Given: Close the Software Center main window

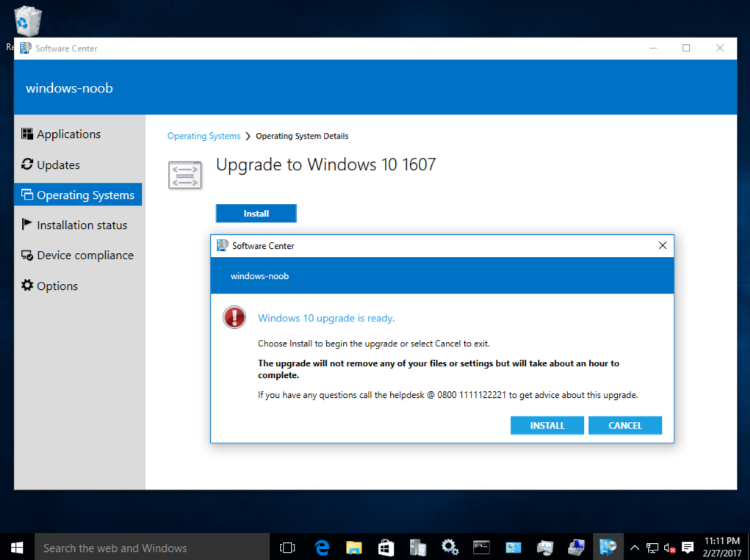Looking at the screenshot, I should click(x=720, y=48).
